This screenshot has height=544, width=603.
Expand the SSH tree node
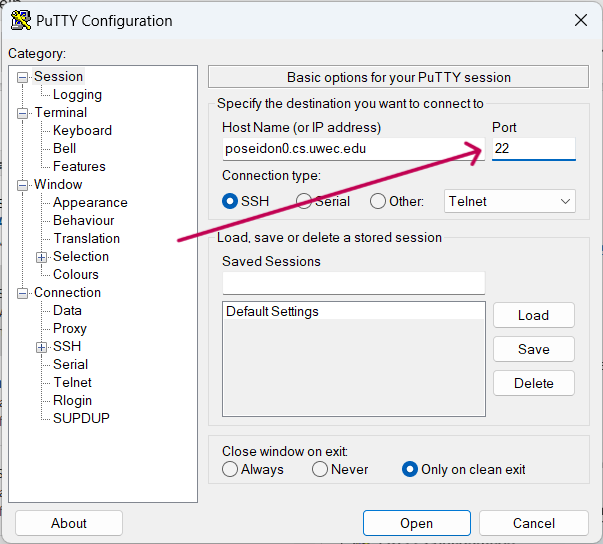coord(41,348)
